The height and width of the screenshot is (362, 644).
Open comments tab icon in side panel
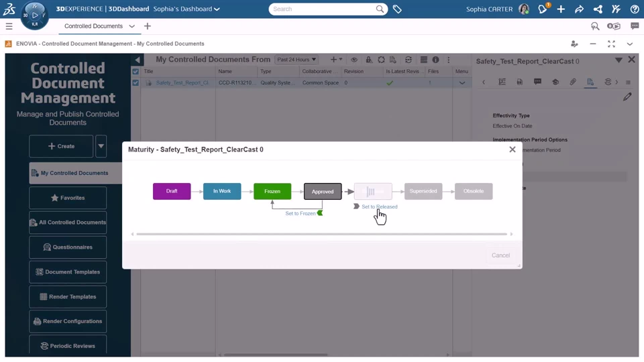click(537, 82)
